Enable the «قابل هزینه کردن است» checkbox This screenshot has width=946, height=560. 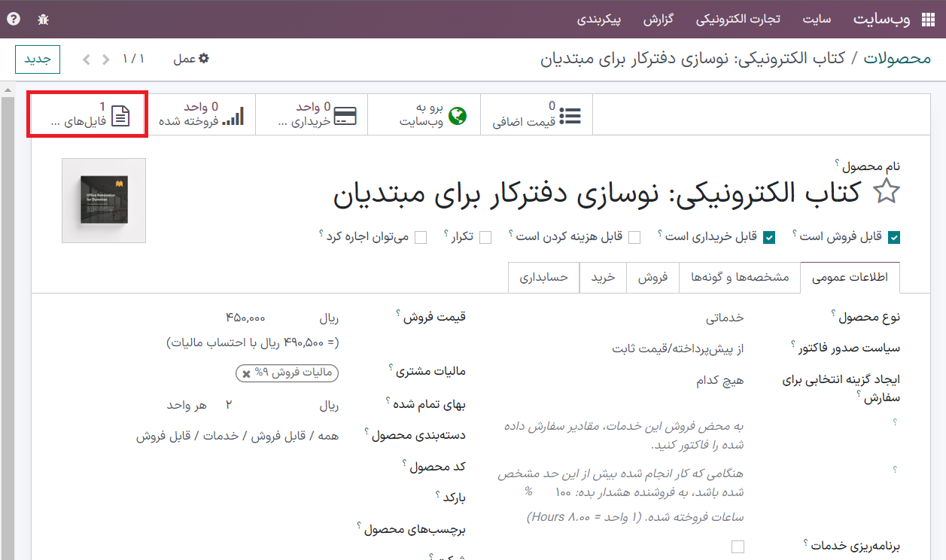(x=634, y=237)
